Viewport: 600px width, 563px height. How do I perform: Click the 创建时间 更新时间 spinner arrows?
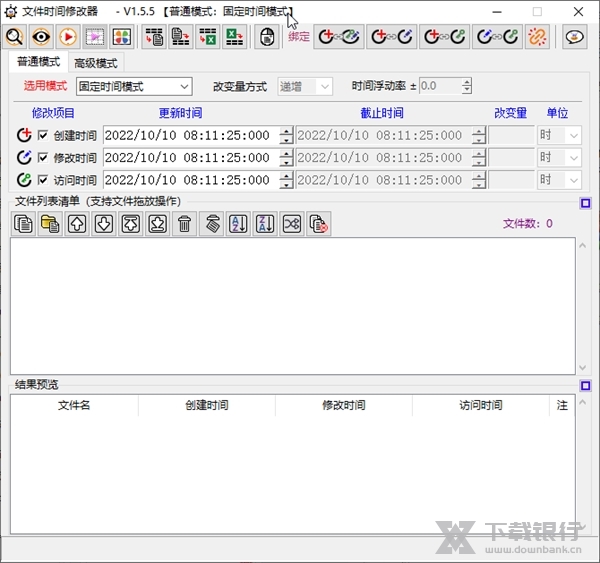[286, 135]
